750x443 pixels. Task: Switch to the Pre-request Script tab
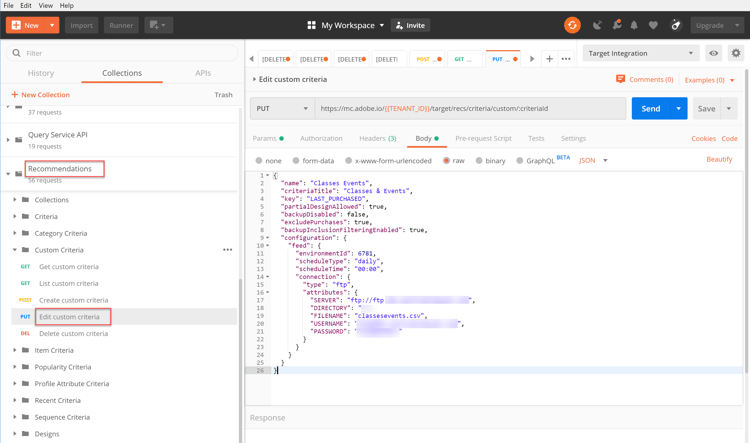pyautogui.click(x=483, y=138)
